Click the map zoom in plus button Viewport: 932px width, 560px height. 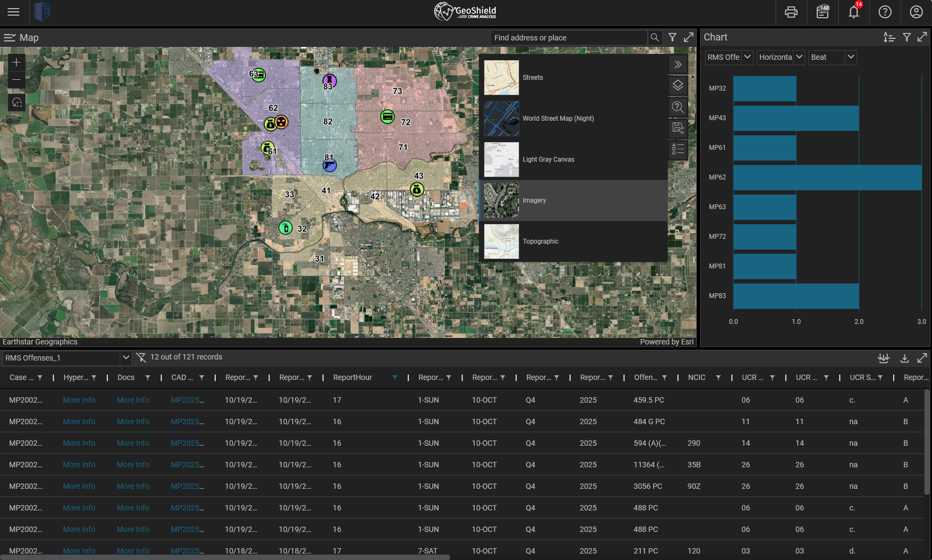pos(17,63)
